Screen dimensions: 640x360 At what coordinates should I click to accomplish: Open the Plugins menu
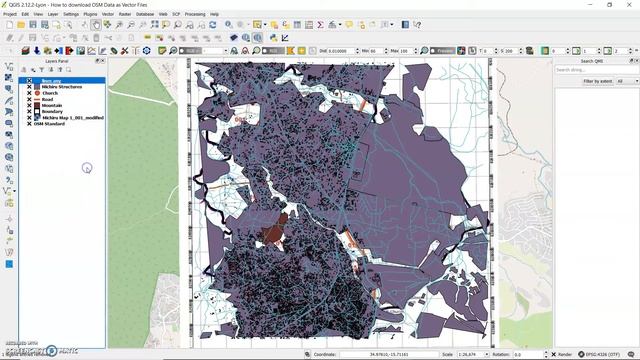click(x=90, y=14)
